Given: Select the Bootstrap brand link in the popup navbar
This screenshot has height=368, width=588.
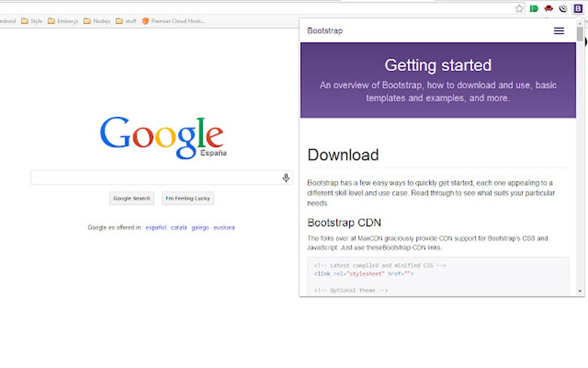Looking at the screenshot, I should pyautogui.click(x=324, y=31).
